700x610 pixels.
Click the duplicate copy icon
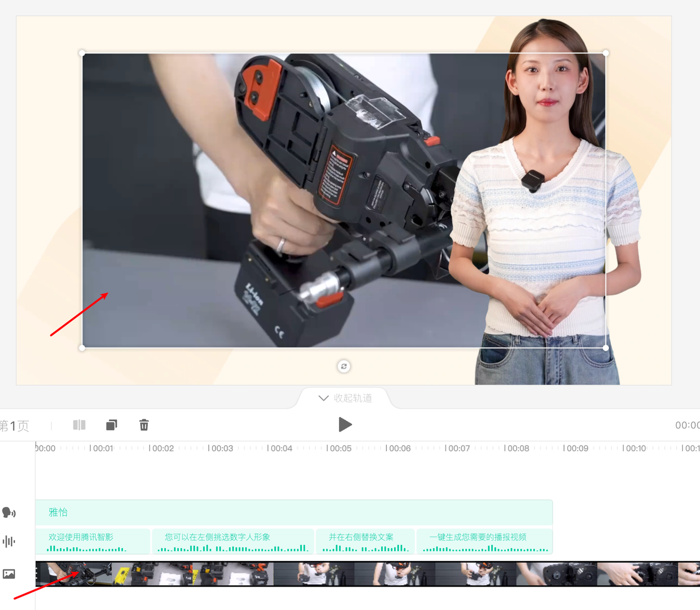[111, 425]
